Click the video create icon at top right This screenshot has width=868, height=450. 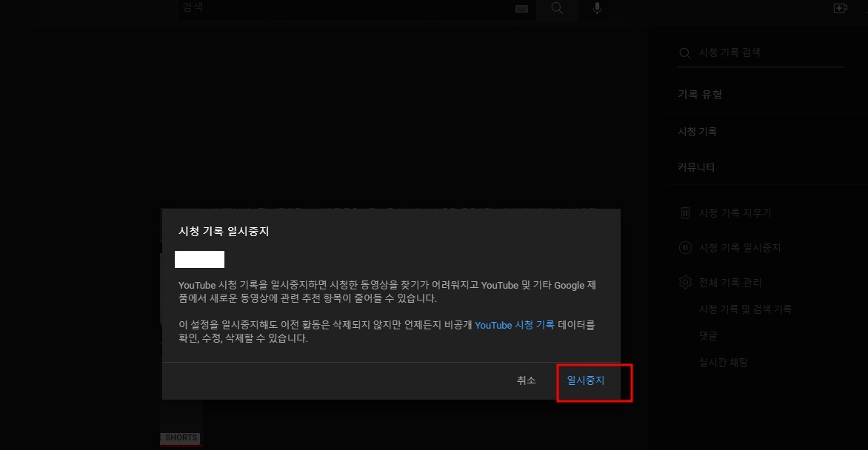pyautogui.click(x=841, y=8)
